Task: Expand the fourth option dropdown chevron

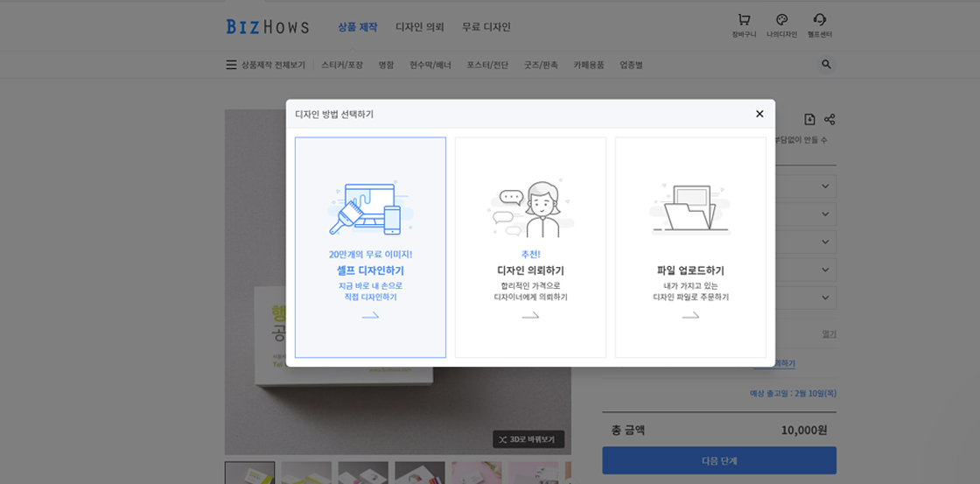Action: 825,270
